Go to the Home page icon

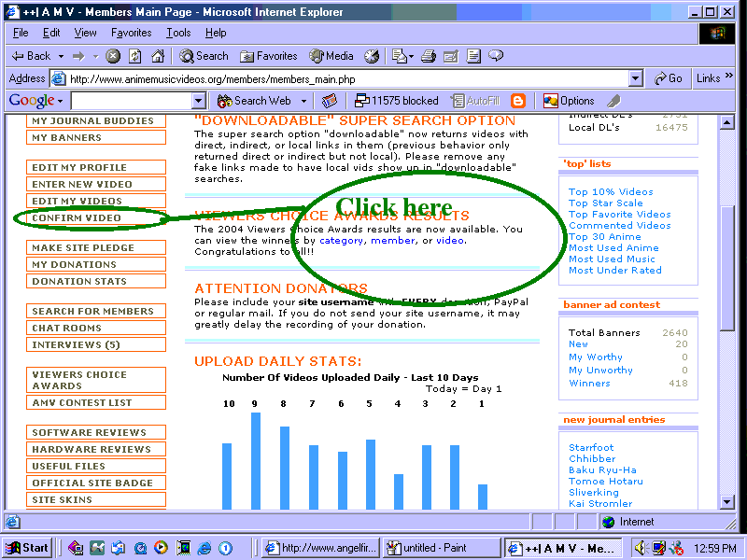(x=158, y=56)
